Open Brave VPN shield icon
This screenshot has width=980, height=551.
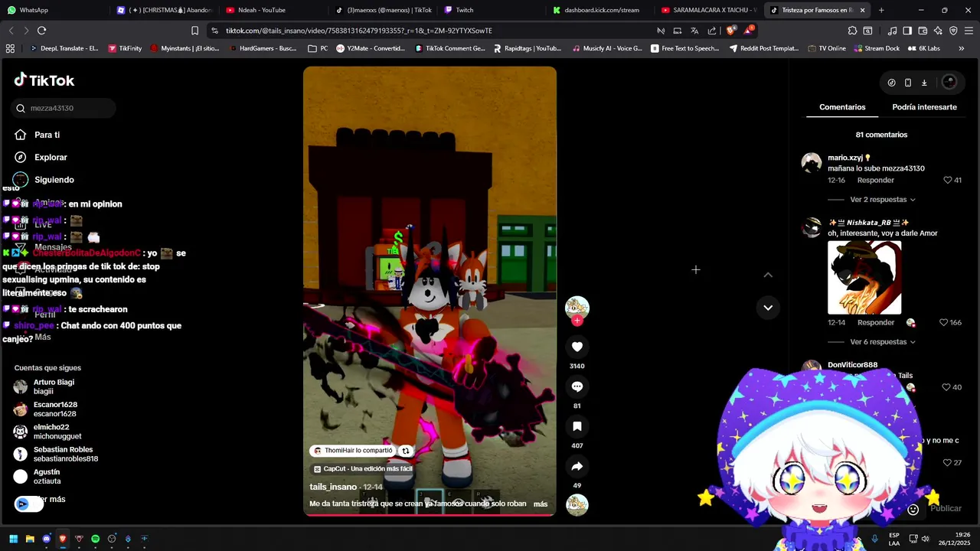tap(953, 31)
